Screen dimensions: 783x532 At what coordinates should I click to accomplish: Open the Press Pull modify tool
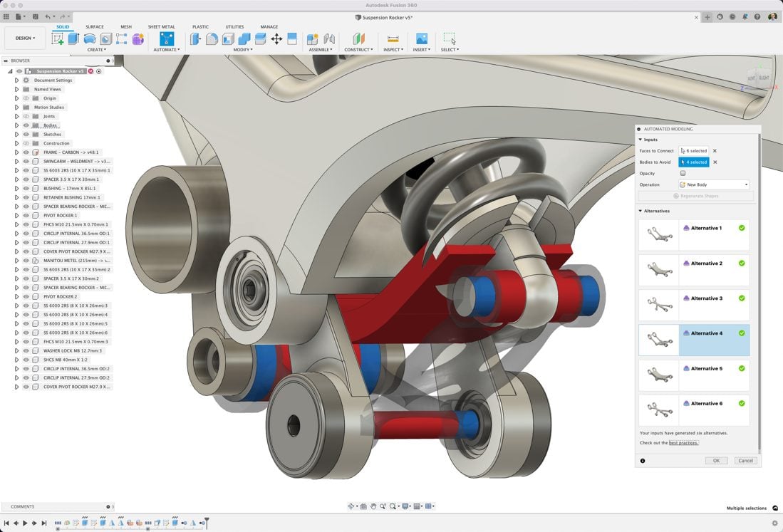195,39
